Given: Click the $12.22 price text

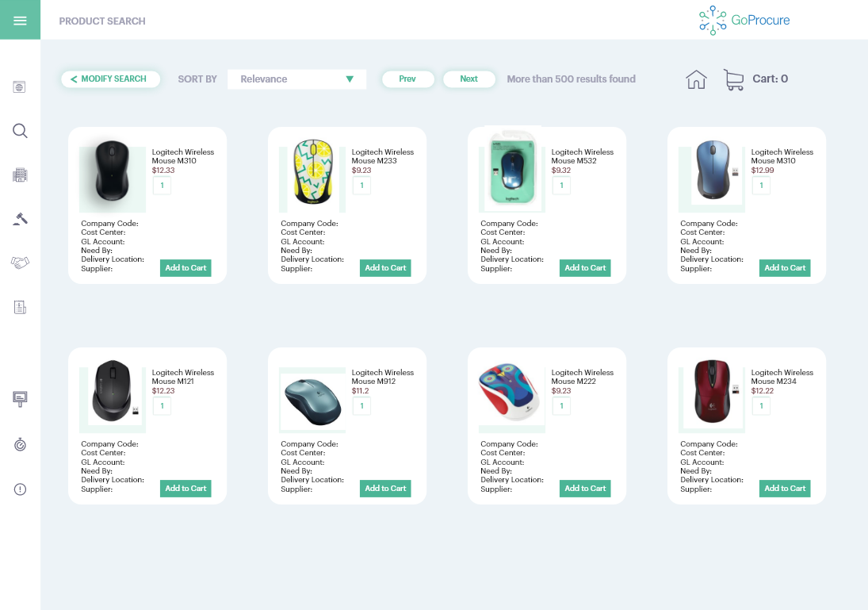Looking at the screenshot, I should pos(763,390).
